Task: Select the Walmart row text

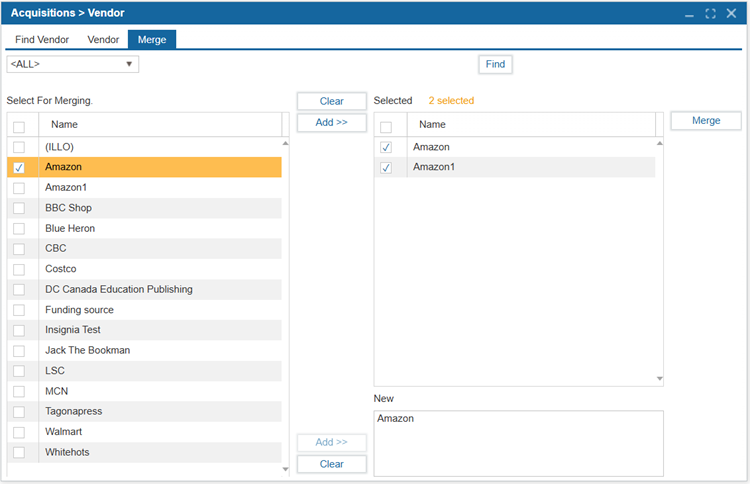Action: point(64,432)
